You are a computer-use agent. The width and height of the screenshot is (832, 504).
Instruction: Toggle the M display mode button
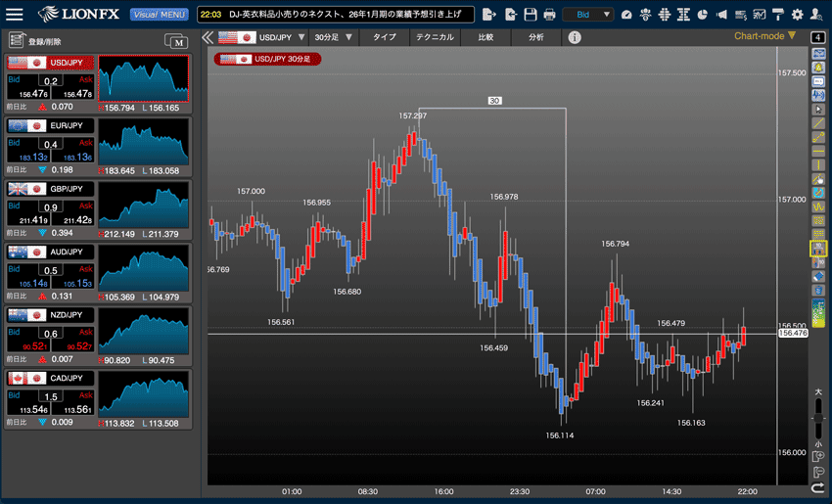(176, 41)
